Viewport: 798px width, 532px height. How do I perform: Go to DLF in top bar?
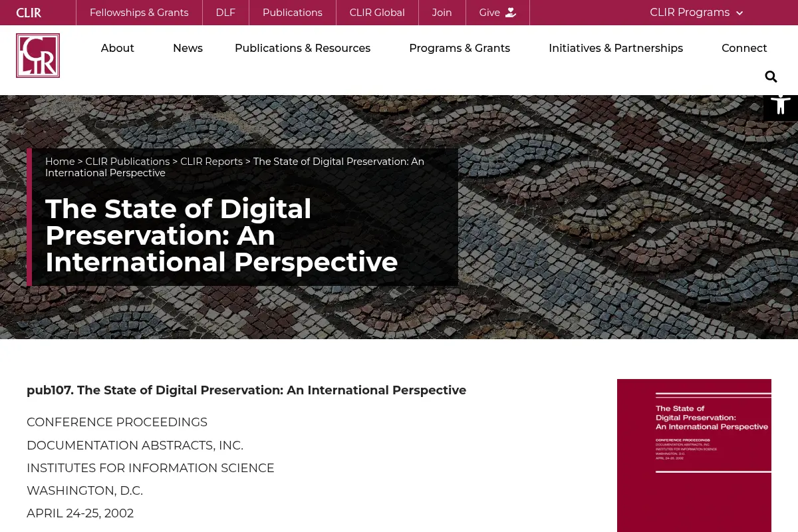(225, 13)
